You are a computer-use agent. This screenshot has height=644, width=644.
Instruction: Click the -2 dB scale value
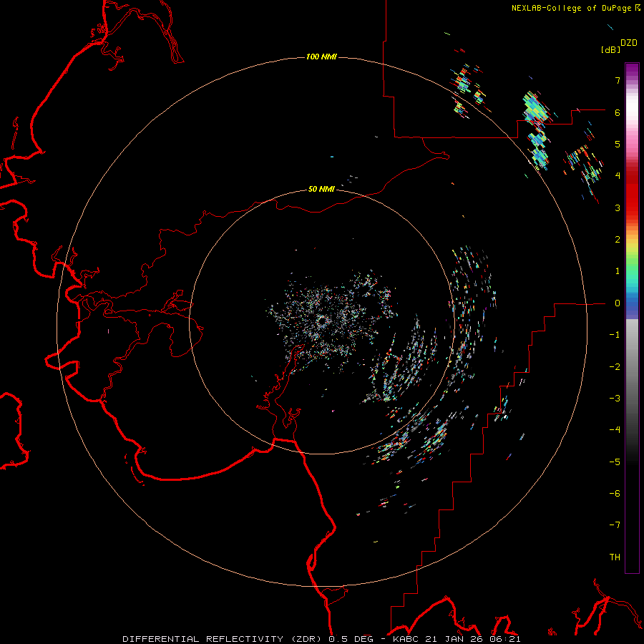(x=615, y=367)
